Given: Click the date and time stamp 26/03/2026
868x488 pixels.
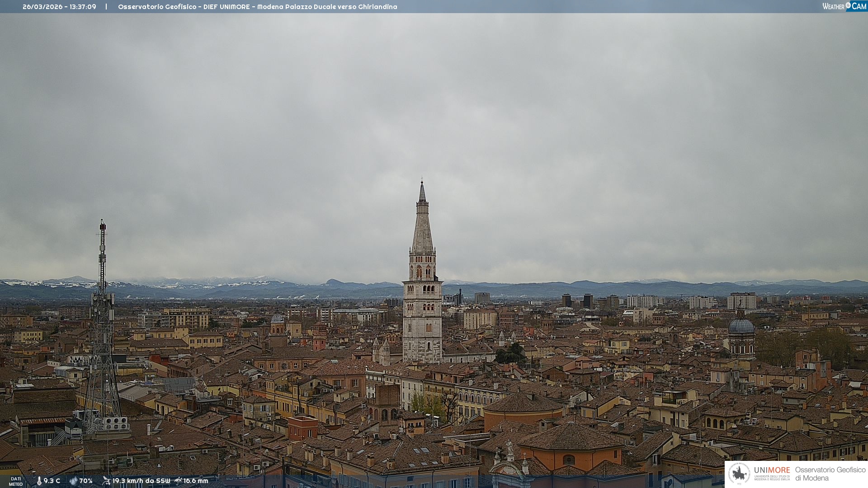Looking at the screenshot, I should [59, 7].
